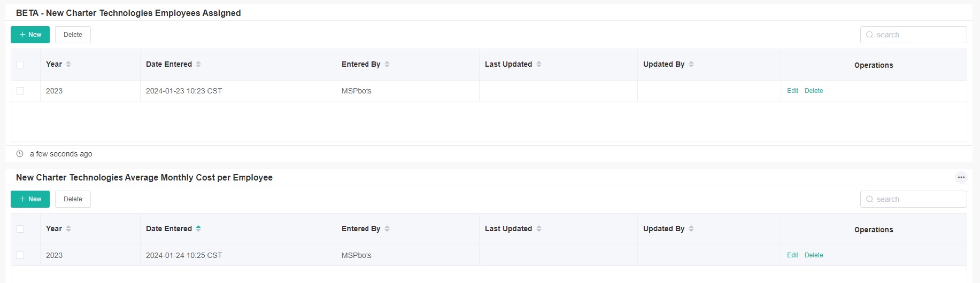Screen dimensions: 980x283
Task: Sort bottom table by Year column icon
Action: (x=68, y=229)
